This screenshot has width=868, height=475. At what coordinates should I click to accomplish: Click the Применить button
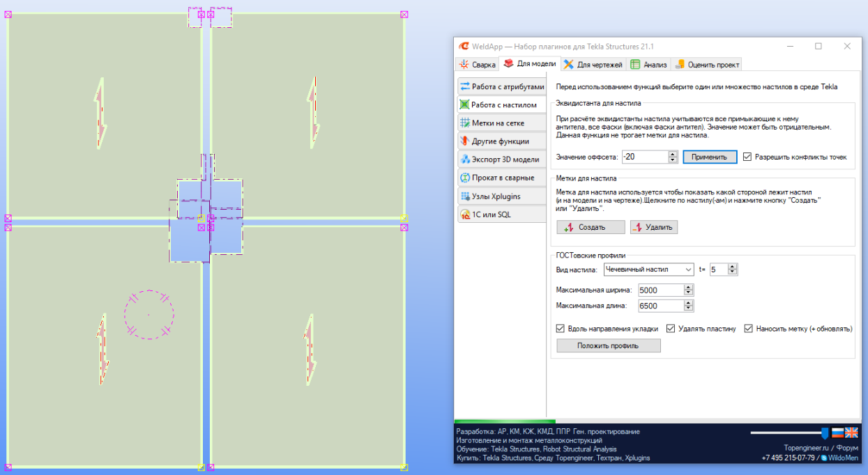pyautogui.click(x=709, y=157)
